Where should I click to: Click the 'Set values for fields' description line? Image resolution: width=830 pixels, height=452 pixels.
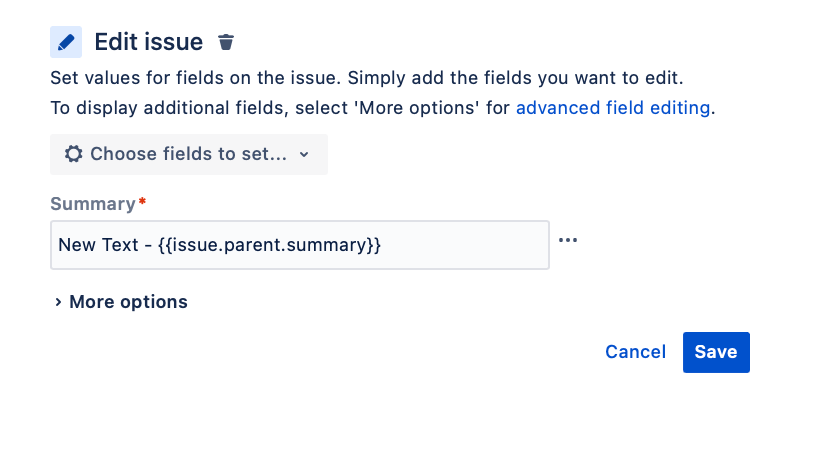click(367, 78)
